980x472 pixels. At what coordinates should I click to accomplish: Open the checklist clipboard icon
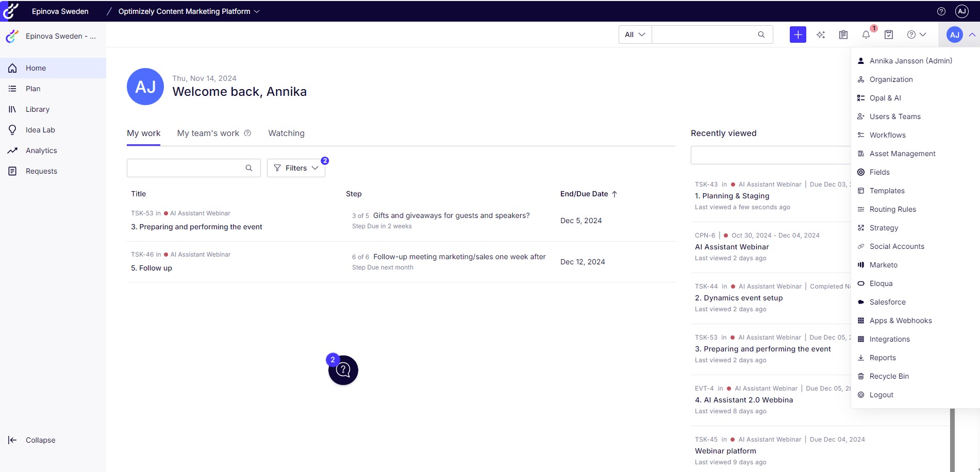pos(889,35)
